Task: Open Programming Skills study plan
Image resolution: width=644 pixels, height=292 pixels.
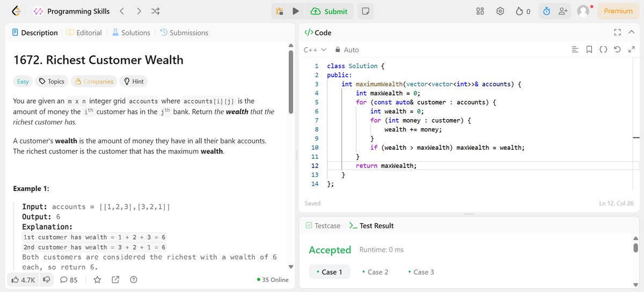Action: coord(71,11)
